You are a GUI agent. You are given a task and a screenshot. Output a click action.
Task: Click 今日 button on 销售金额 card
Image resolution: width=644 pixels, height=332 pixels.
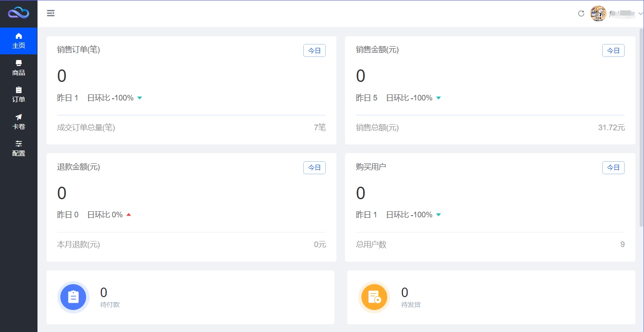click(613, 50)
